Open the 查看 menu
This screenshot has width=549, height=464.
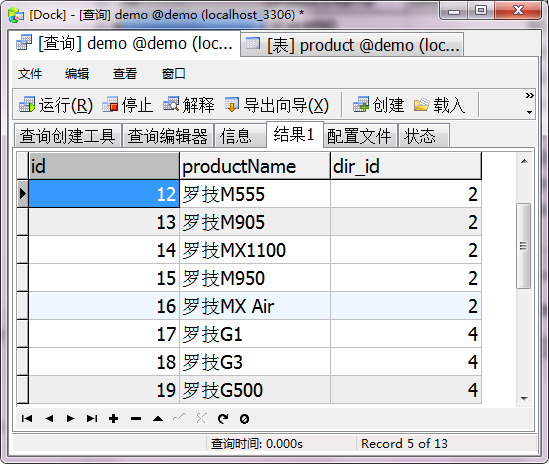point(125,74)
